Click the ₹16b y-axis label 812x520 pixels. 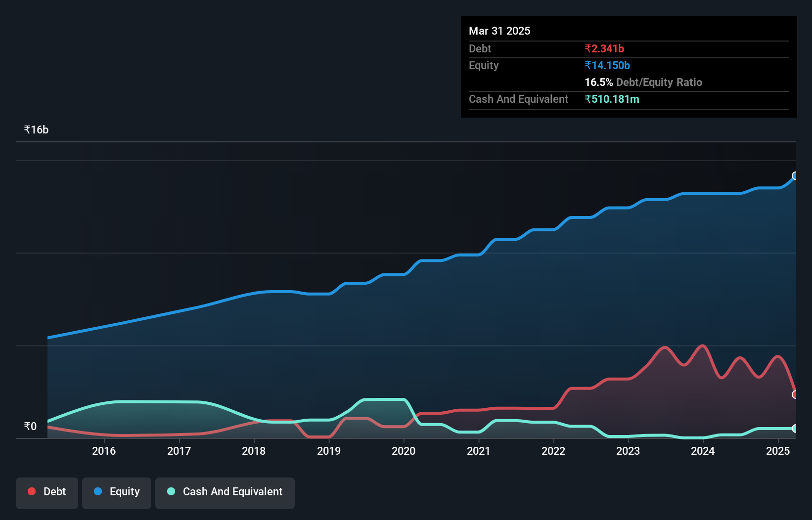click(36, 130)
